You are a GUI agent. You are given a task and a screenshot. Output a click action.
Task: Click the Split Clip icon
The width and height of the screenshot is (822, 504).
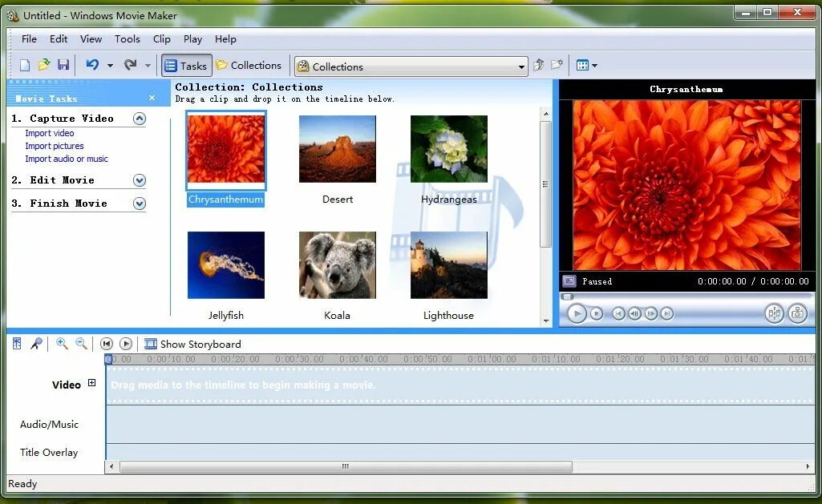(775, 314)
